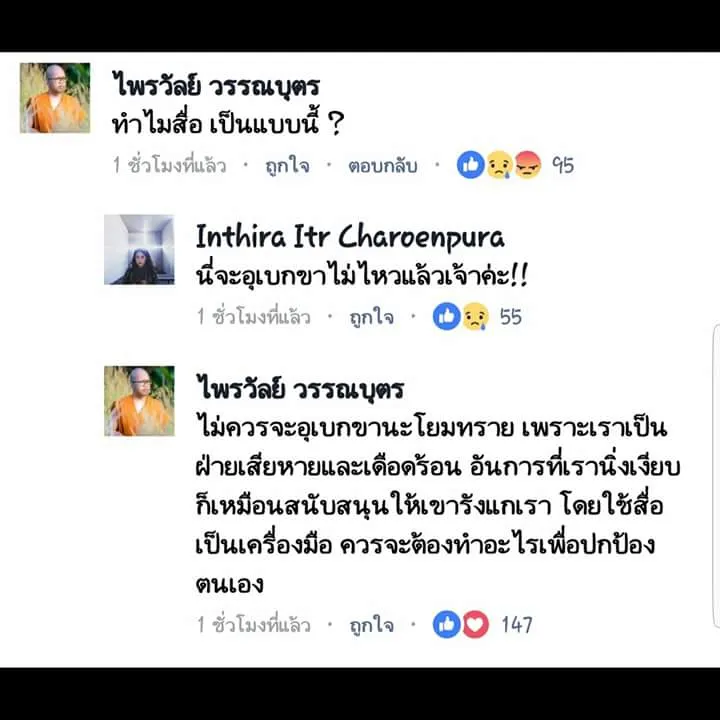720x720 pixels.
Task: Like Inthira's reply via ถูกใจ
Action: click(x=371, y=317)
